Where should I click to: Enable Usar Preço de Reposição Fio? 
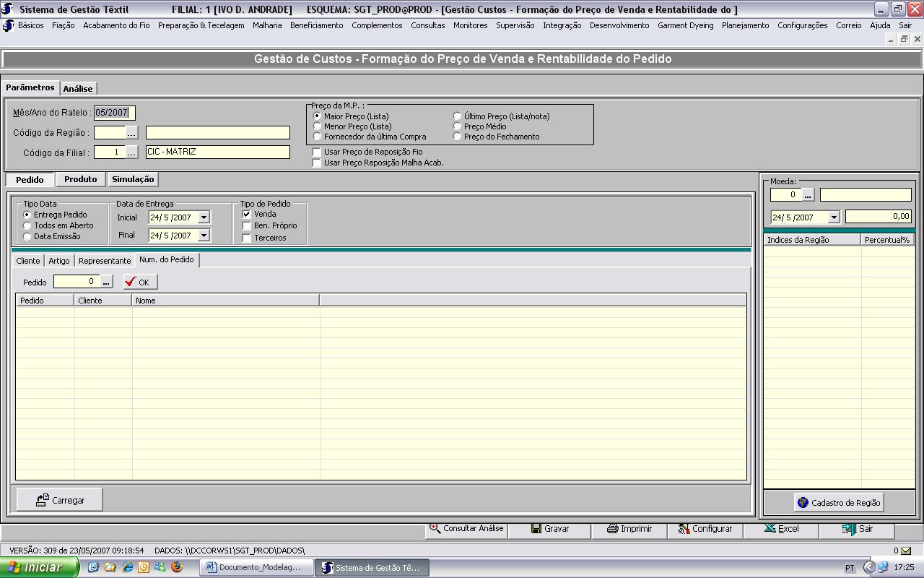click(x=317, y=152)
